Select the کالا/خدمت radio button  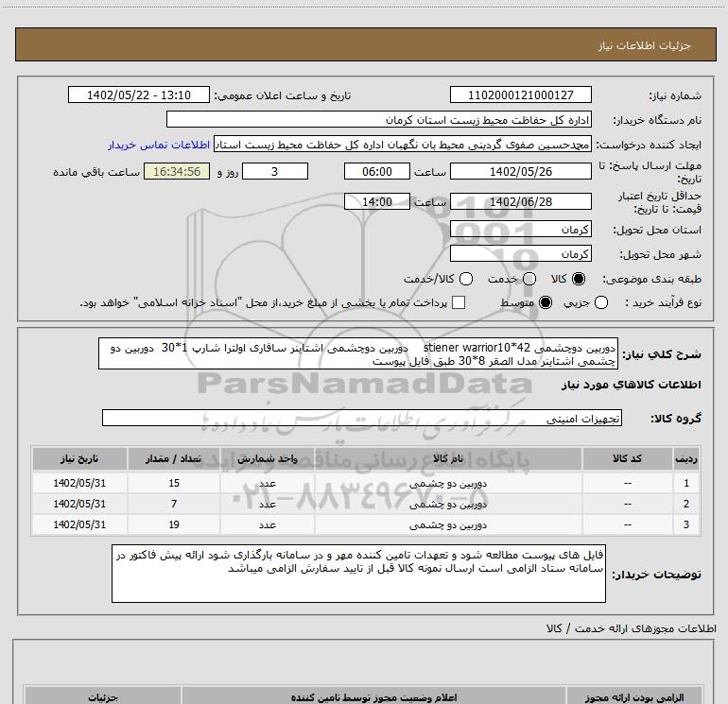[466, 279]
